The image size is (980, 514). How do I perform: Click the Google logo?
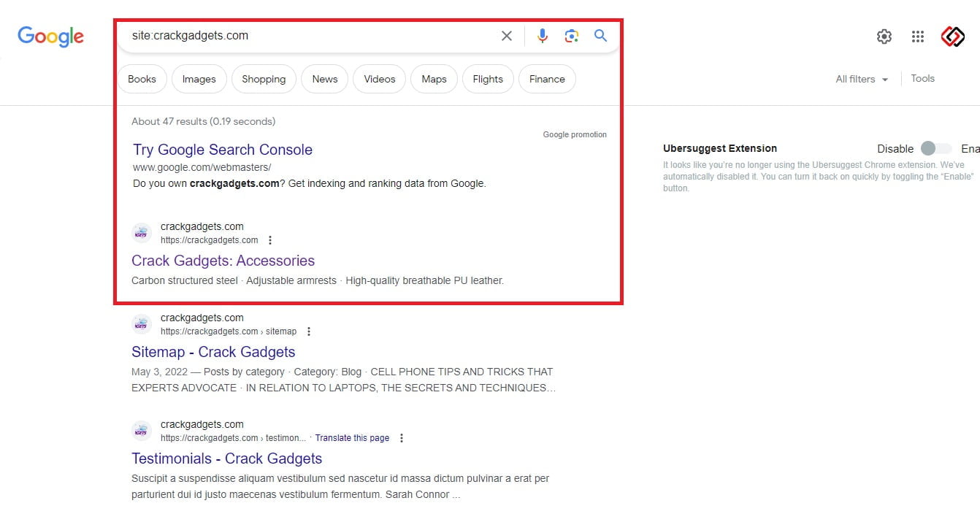(x=50, y=37)
